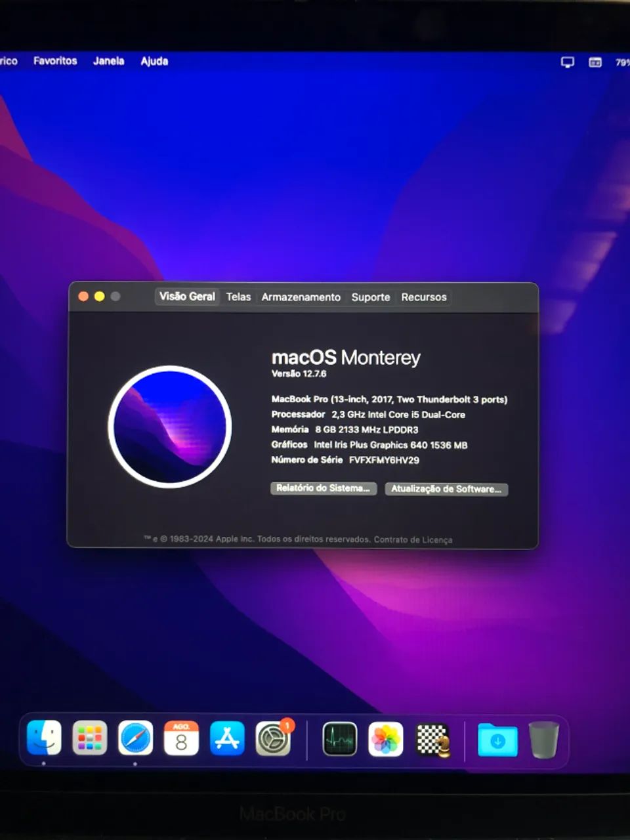
Task: Open Launchpad in the dock
Action: tap(90, 738)
